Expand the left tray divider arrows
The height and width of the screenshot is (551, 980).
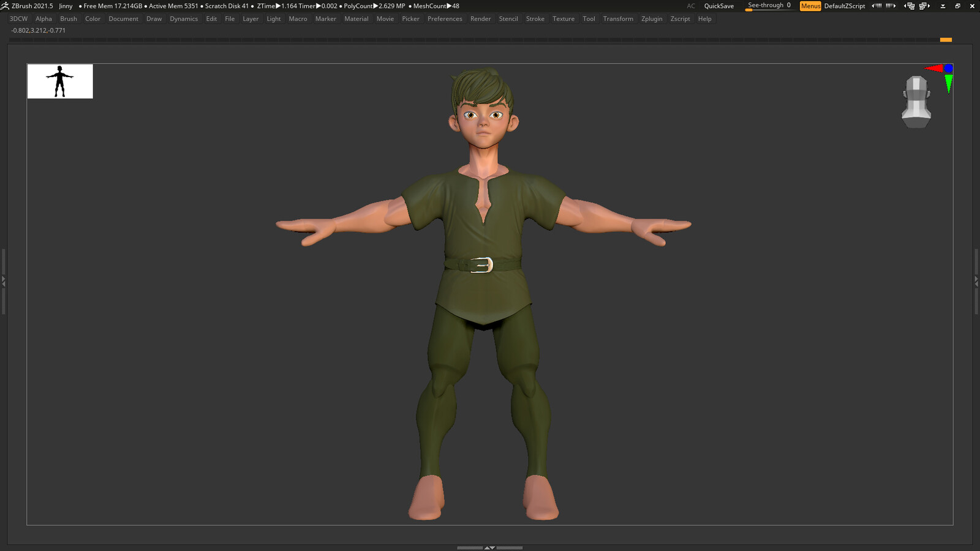tap(3, 281)
